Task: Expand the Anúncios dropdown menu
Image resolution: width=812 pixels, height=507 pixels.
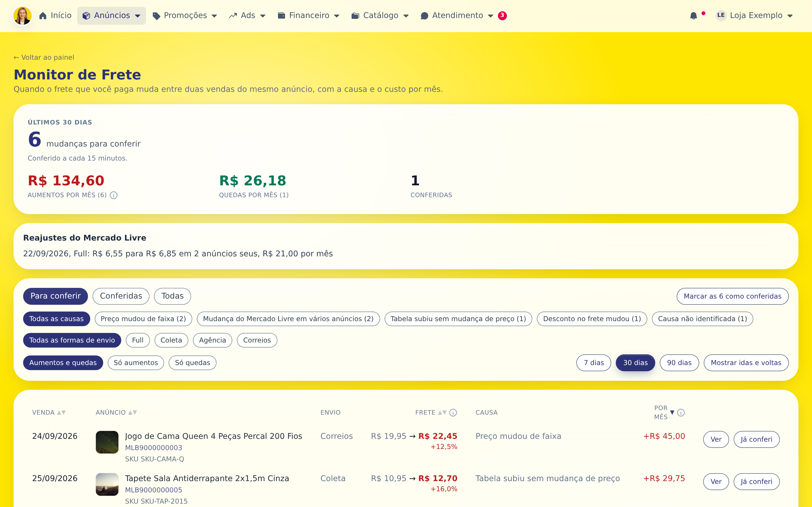Action: point(112,16)
